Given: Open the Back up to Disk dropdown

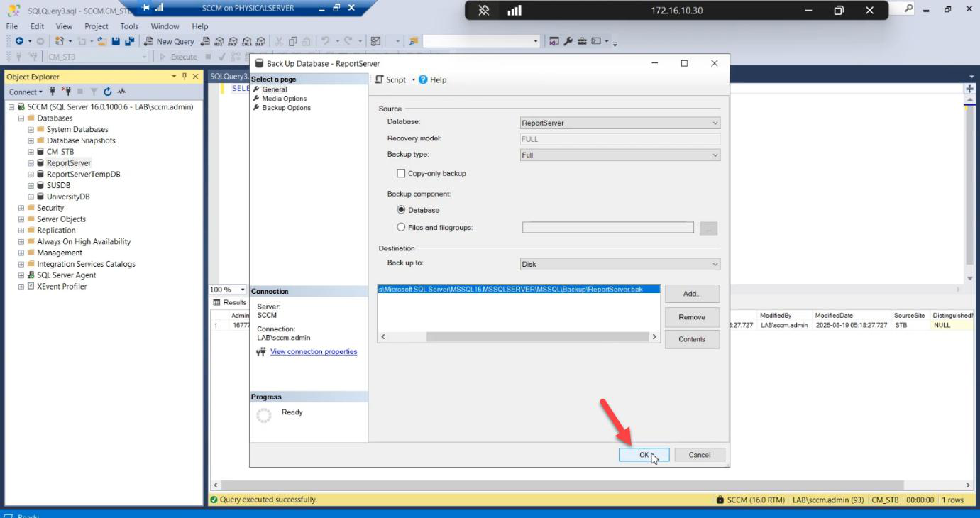Looking at the screenshot, I should click(620, 264).
